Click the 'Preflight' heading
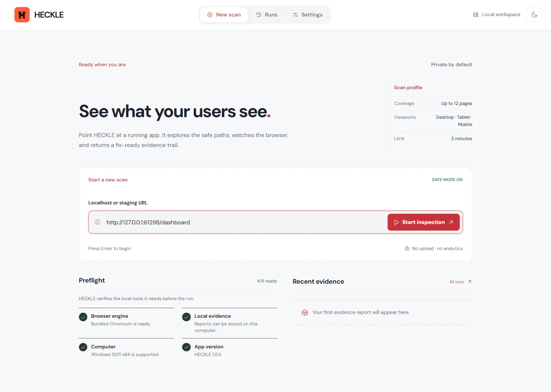 click(92, 280)
